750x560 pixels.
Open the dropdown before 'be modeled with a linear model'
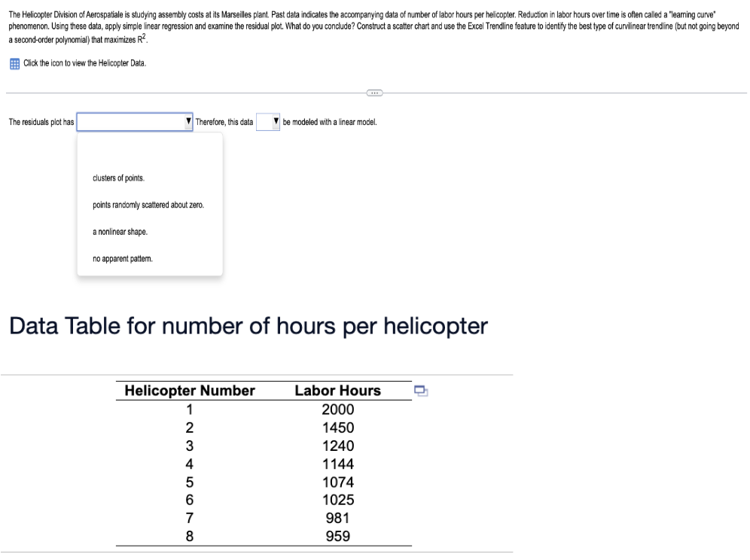click(x=267, y=120)
